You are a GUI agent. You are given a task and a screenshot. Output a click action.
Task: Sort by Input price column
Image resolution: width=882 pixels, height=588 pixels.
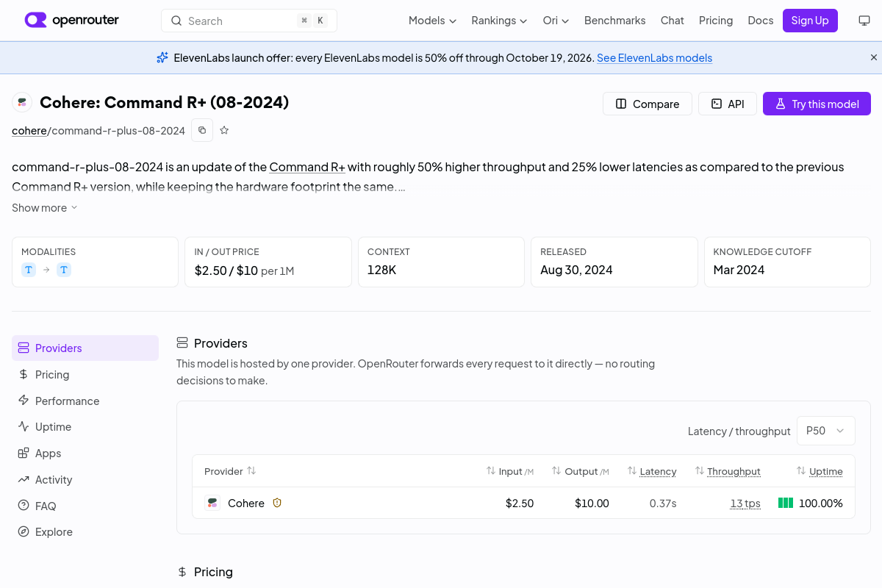[x=510, y=471]
